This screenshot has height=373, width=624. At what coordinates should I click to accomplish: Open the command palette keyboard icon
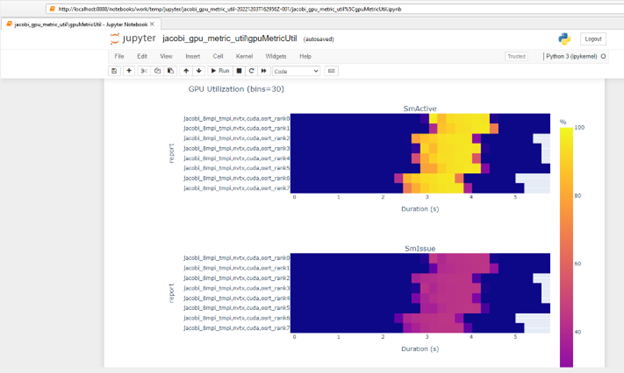pos(331,71)
